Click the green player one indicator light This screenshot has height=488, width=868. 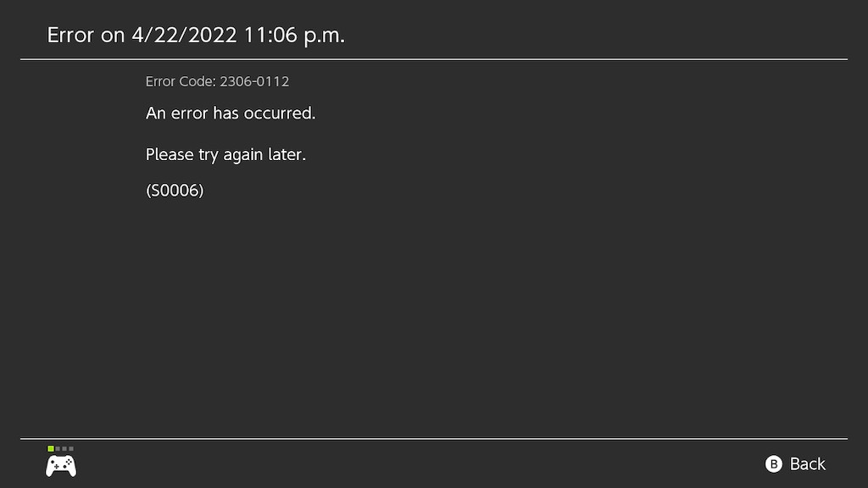[x=51, y=448]
